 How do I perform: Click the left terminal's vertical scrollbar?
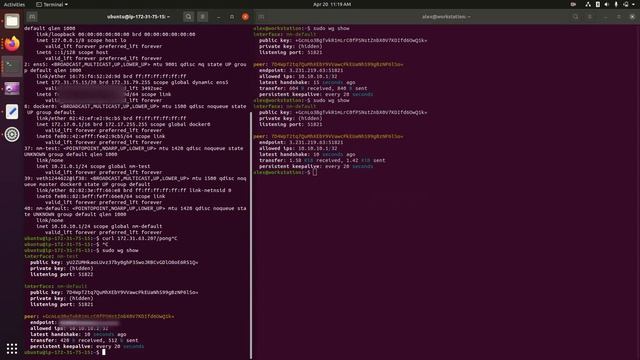pos(251,235)
